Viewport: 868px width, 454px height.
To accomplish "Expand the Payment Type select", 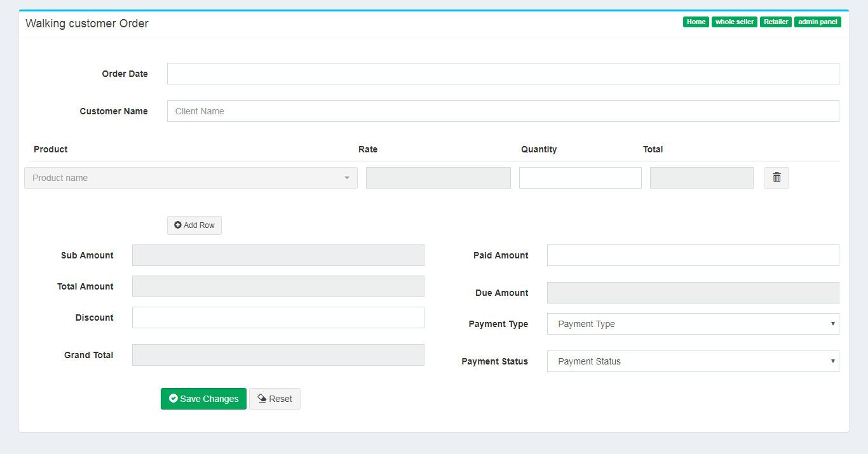I will (693, 324).
